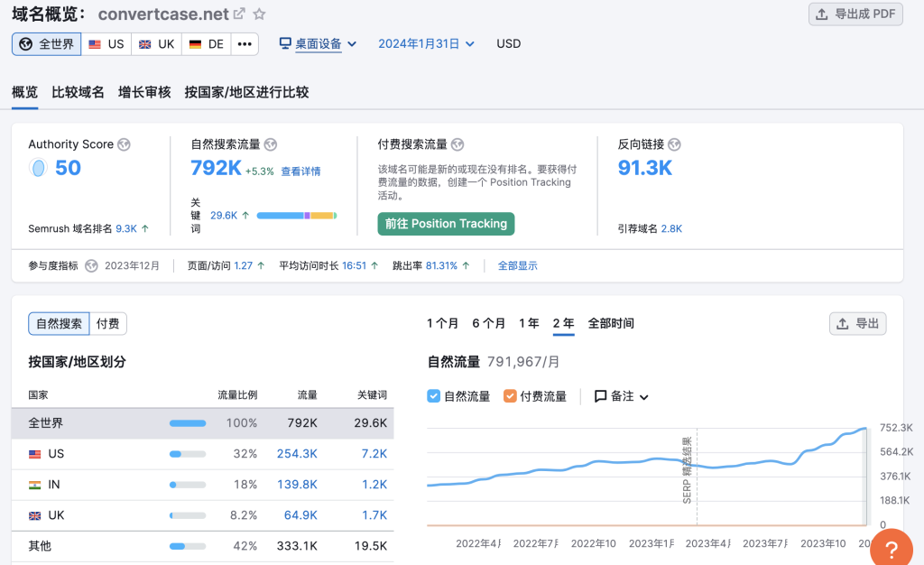The width and height of the screenshot is (924, 565).
Task: Open the 增长审核 tab
Action: click(x=144, y=92)
